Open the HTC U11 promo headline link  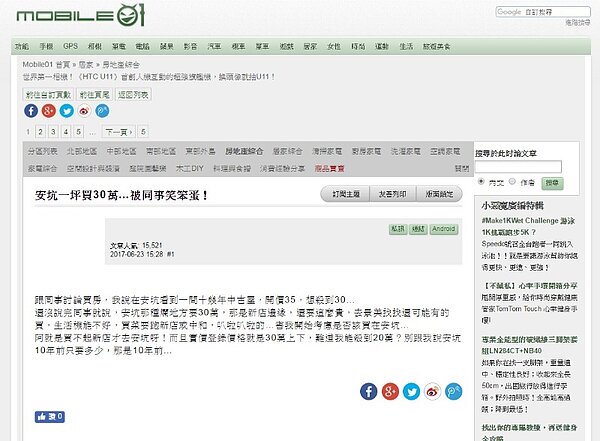tap(148, 77)
